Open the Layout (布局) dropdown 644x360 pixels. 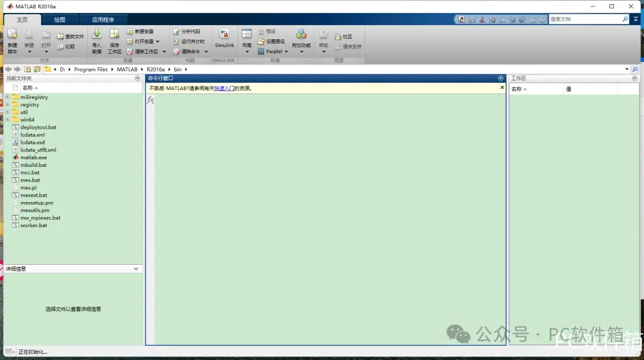[247, 52]
